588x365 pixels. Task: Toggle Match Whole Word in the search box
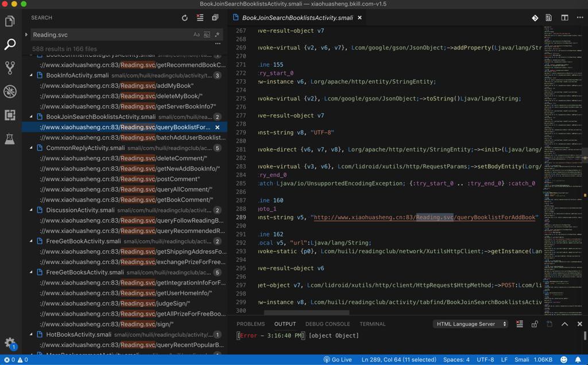[207, 34]
